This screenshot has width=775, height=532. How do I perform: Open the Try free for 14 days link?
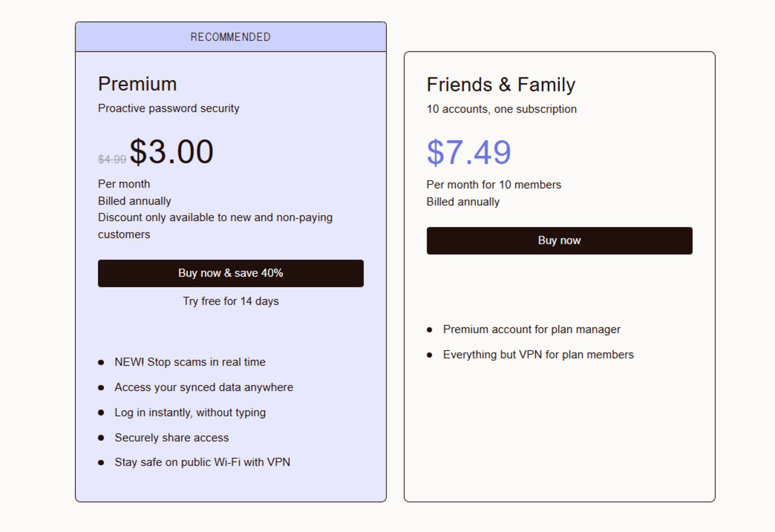[231, 301]
